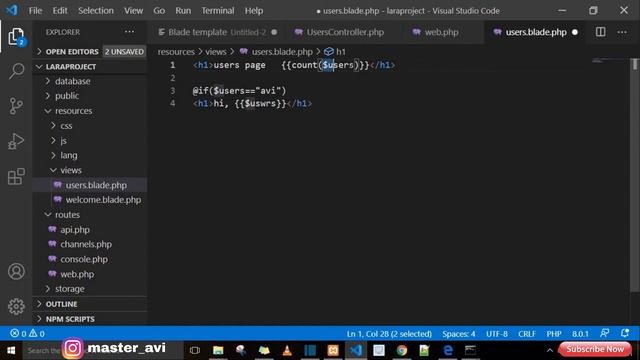Click the VS Code logo in title bar
This screenshot has width=640, height=360.
[12, 10]
